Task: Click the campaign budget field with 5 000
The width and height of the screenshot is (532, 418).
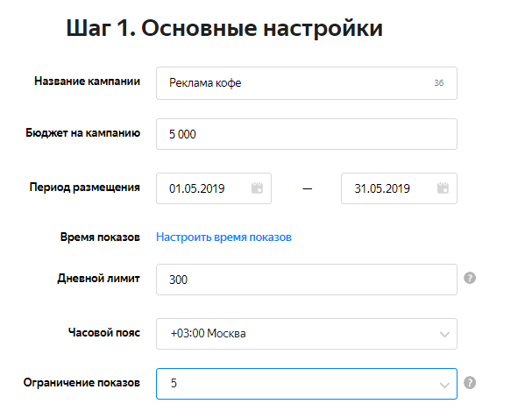Action: (306, 135)
